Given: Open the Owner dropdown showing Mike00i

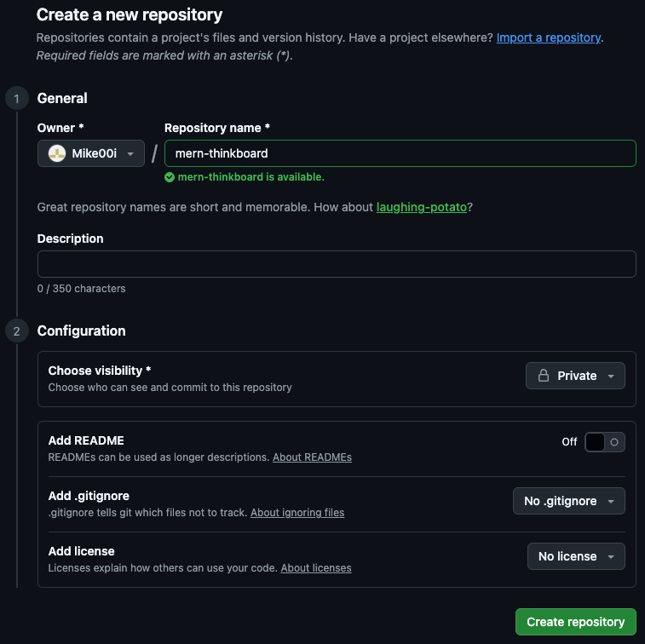Looking at the screenshot, I should [x=91, y=153].
